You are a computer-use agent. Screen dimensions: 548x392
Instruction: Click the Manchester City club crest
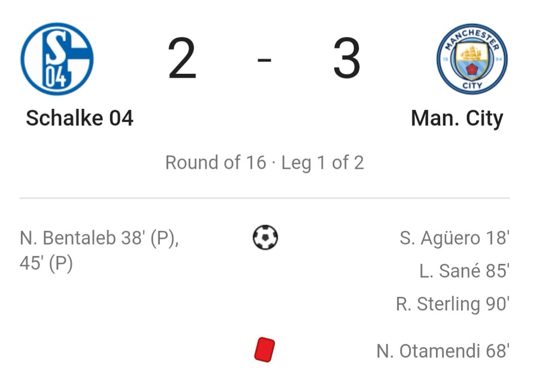tap(472, 59)
